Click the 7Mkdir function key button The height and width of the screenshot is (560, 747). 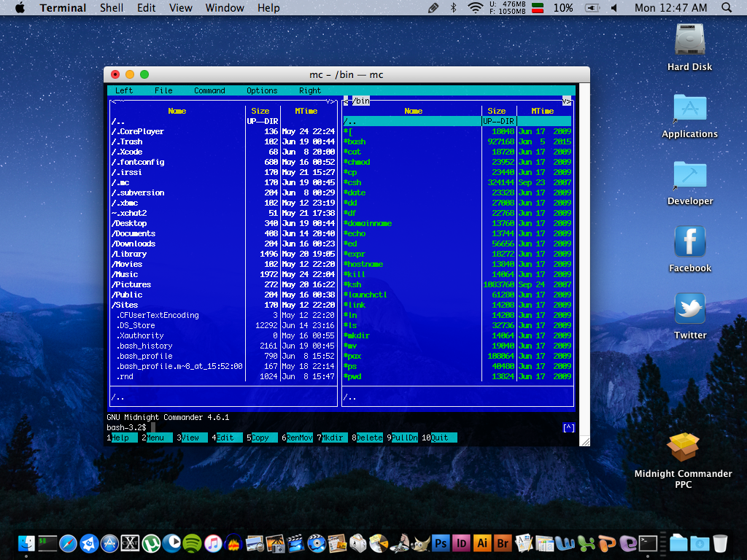tap(332, 437)
